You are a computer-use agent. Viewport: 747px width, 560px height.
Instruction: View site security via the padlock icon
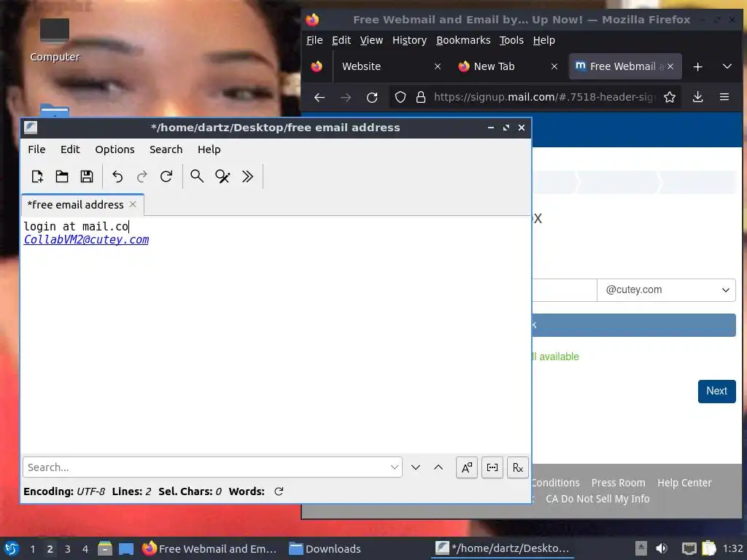point(421,97)
